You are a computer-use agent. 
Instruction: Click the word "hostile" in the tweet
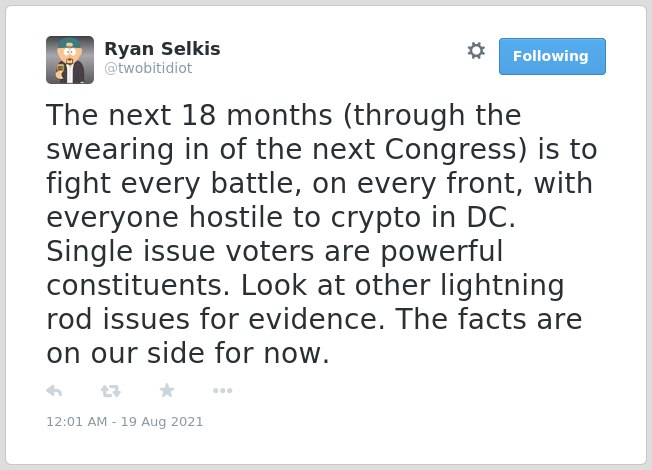[x=236, y=217]
